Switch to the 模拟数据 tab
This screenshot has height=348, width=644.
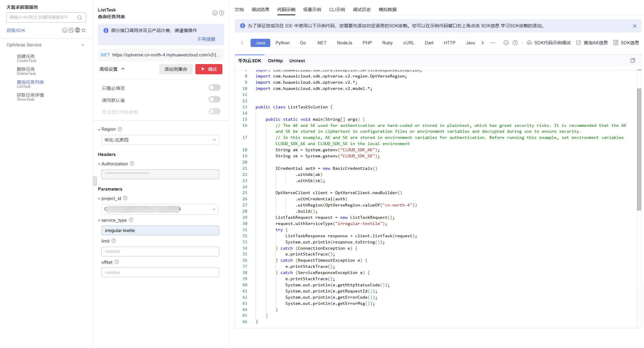pyautogui.click(x=388, y=9)
